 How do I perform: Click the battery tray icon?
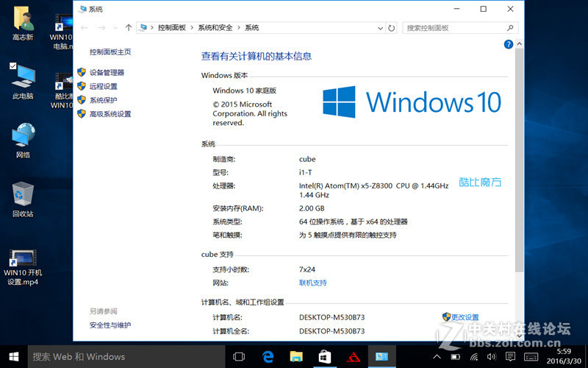pyautogui.click(x=455, y=357)
